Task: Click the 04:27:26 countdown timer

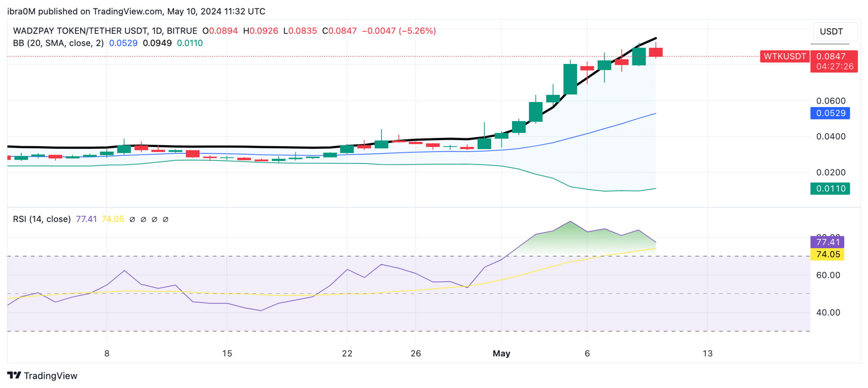Action: point(835,67)
